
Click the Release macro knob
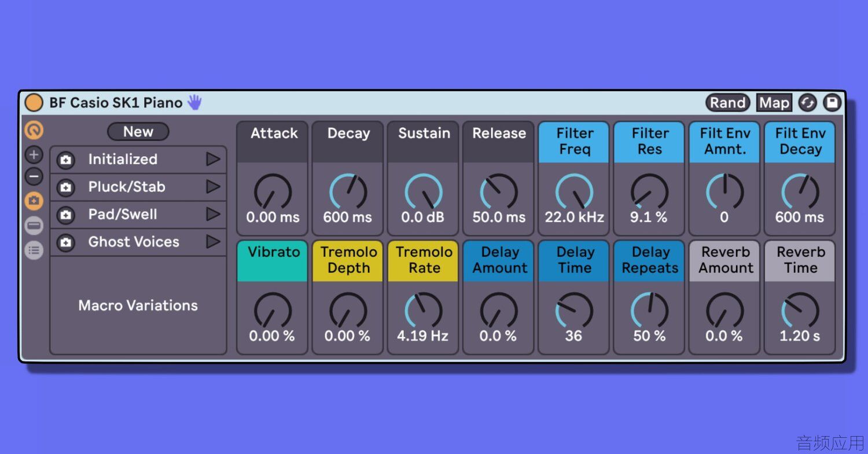point(499,192)
